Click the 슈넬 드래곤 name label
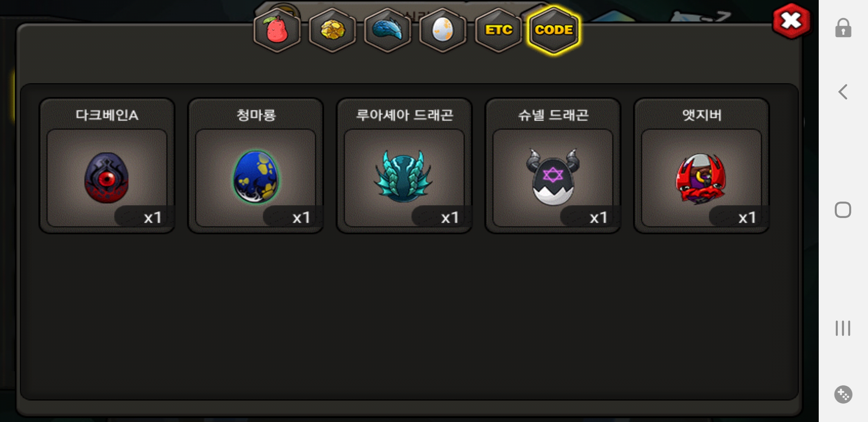This screenshot has width=868, height=422. (553, 115)
